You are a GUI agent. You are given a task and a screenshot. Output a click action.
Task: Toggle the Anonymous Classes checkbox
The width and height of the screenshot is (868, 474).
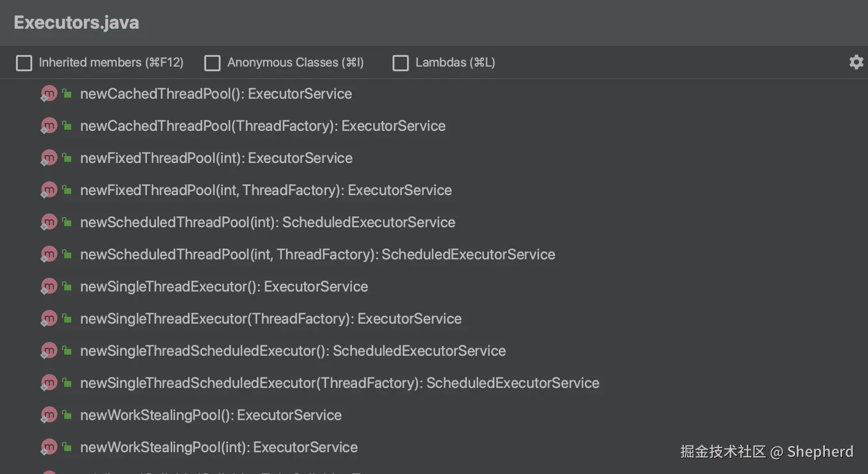(x=212, y=63)
